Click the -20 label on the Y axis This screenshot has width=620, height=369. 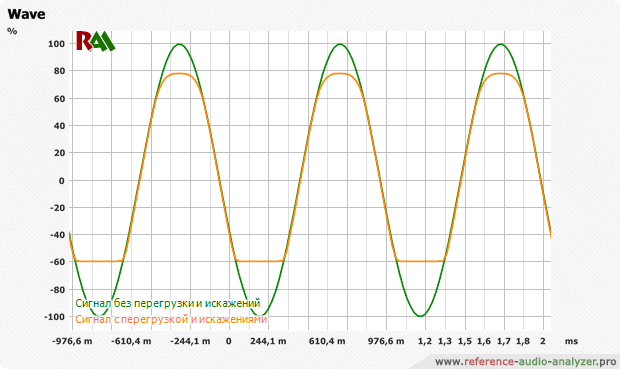click(57, 208)
